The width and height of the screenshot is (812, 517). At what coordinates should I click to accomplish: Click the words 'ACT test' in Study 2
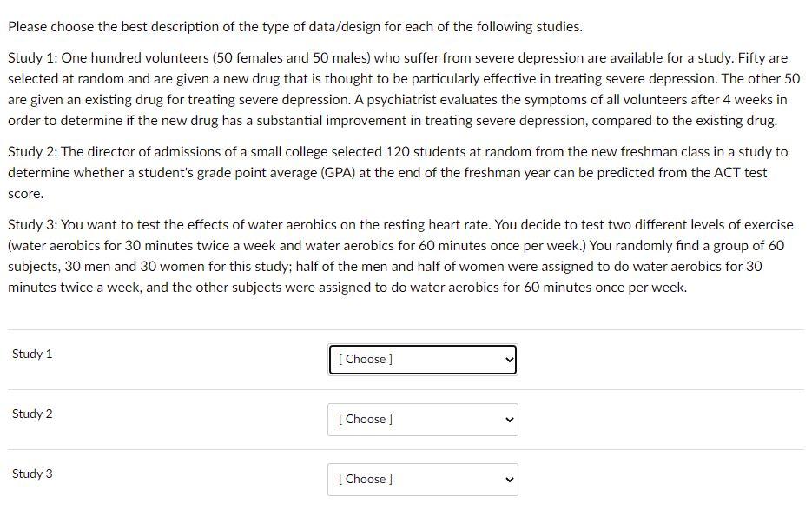click(741, 173)
